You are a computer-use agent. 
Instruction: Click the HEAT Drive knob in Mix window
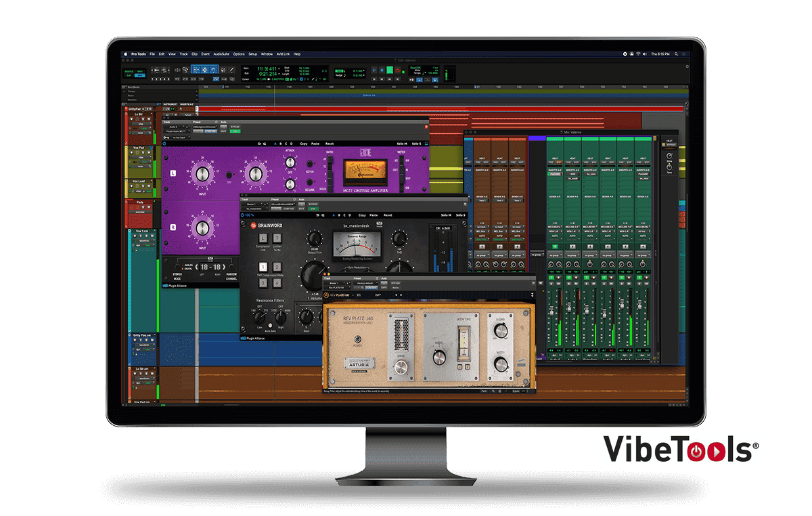pos(669,156)
